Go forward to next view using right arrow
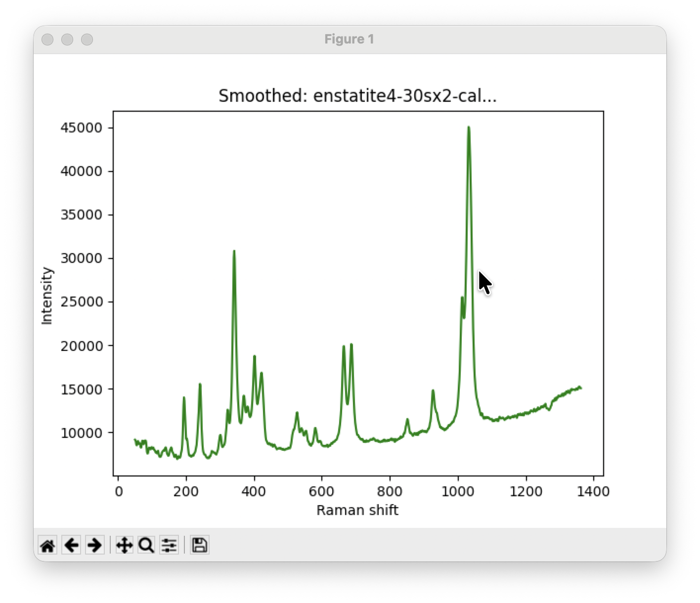This screenshot has height=603, width=700. tap(94, 546)
